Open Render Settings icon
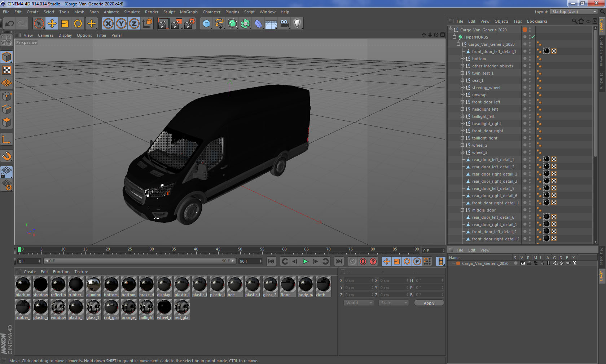The width and height of the screenshot is (606, 364). (190, 24)
